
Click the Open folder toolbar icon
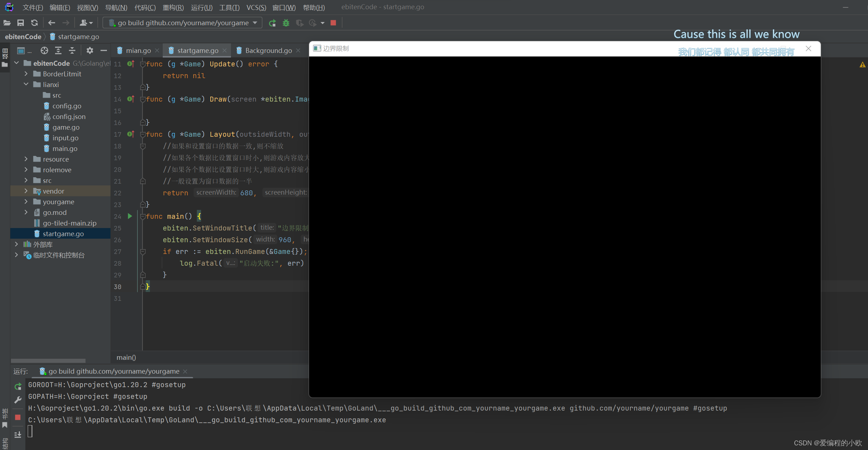pyautogui.click(x=7, y=23)
